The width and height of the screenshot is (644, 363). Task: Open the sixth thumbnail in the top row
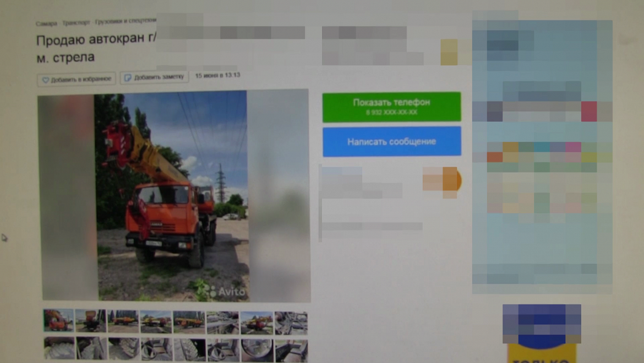pos(222,323)
